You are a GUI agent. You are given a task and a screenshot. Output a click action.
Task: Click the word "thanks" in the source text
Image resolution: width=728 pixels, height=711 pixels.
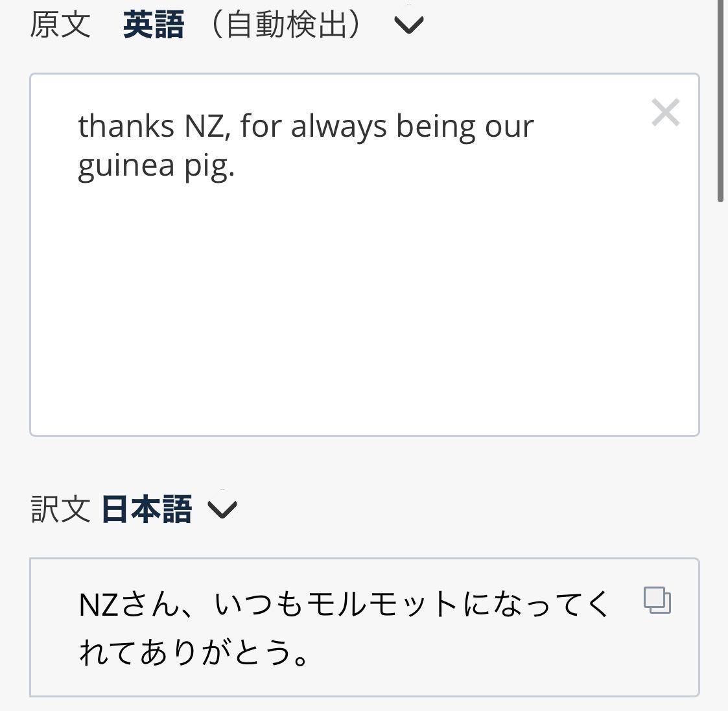[x=126, y=126]
